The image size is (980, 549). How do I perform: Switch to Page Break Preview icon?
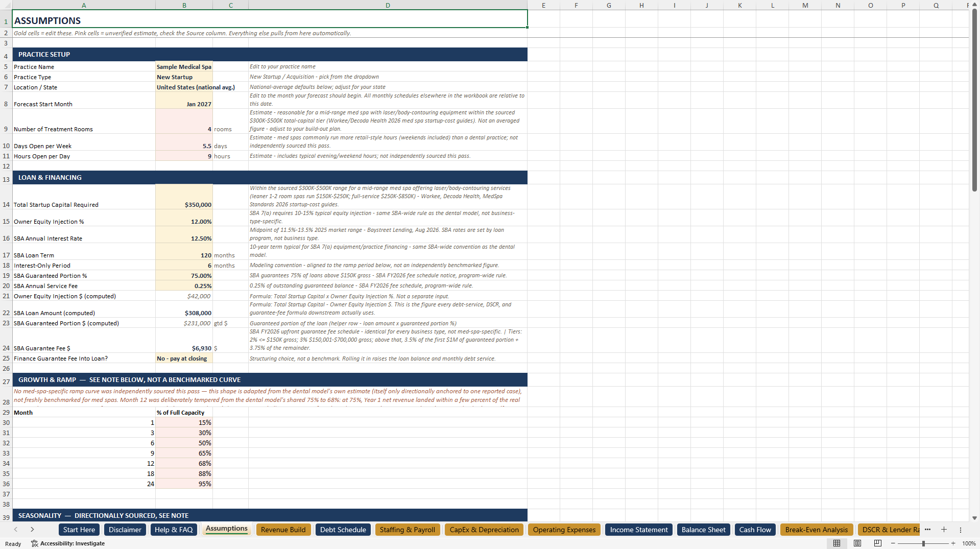coord(878,543)
